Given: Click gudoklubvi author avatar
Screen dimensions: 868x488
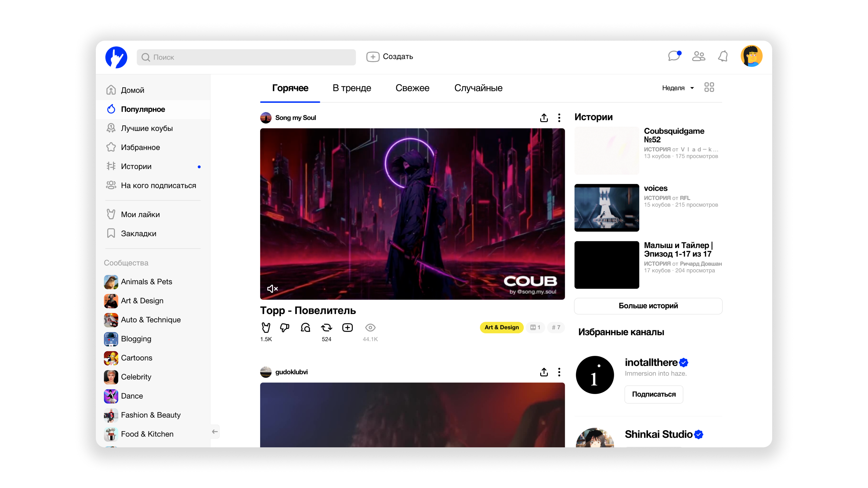Looking at the screenshot, I should click(x=266, y=372).
